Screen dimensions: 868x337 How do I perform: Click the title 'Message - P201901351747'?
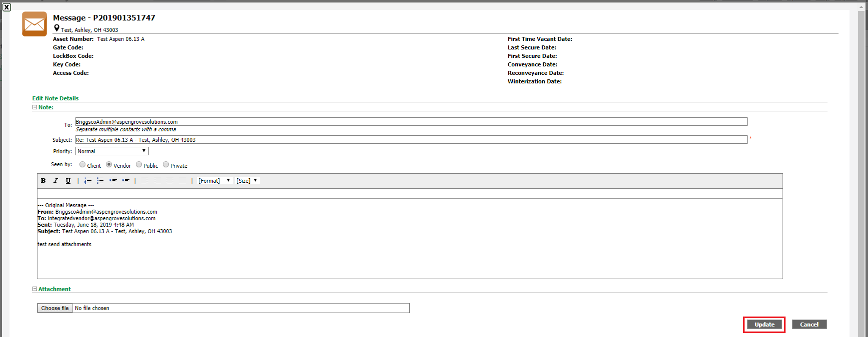104,17
